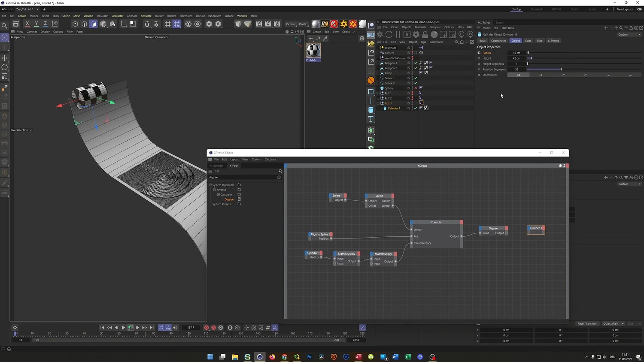Open the Object (Rel) coordinate dropdown
Image resolution: width=644 pixels, height=362 pixels.
pyautogui.click(x=613, y=323)
